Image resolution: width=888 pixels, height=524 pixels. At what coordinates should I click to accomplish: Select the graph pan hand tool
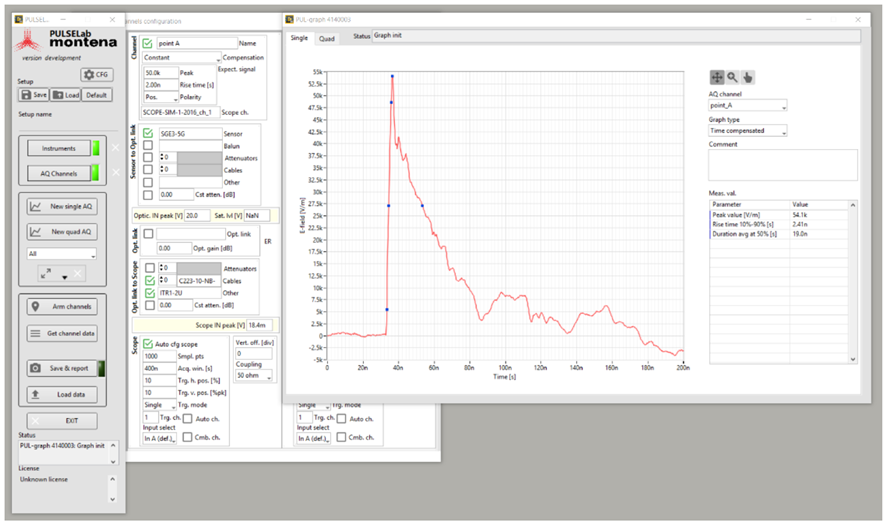point(748,77)
